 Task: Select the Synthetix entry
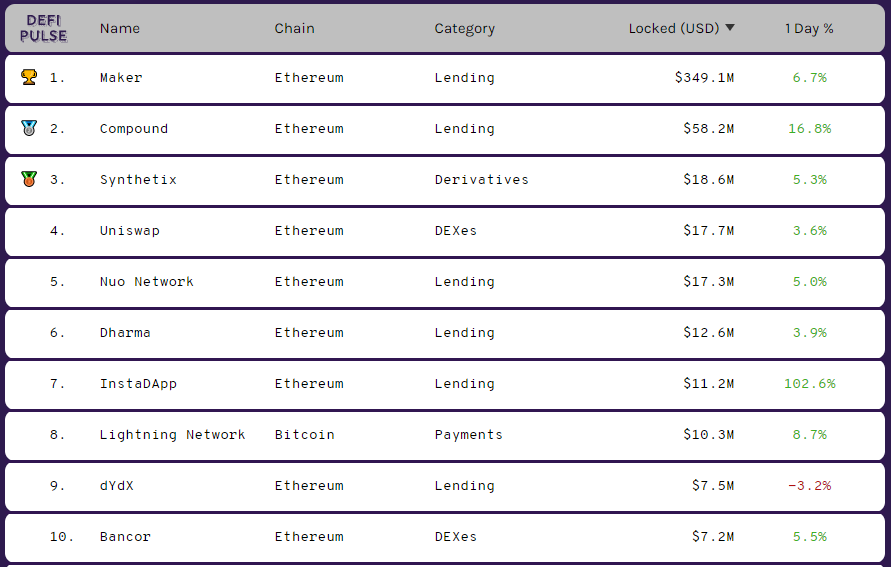point(445,181)
